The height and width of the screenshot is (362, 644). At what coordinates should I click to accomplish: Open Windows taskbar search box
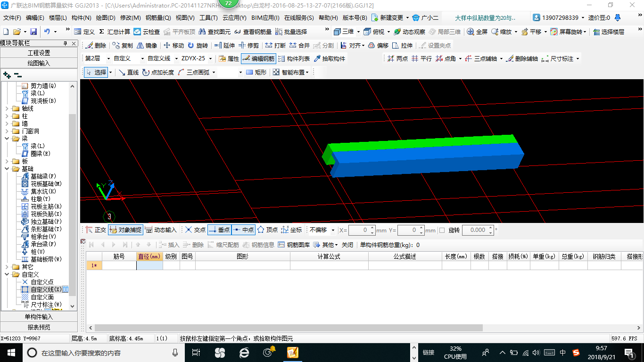(x=104, y=353)
